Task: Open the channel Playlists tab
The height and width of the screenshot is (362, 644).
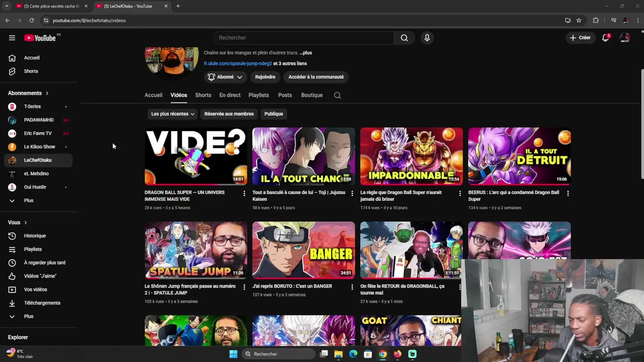Action: (259, 95)
